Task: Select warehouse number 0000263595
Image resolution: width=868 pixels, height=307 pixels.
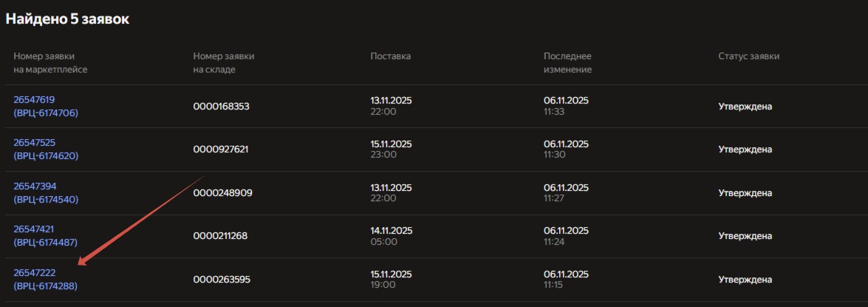Action: click(x=222, y=280)
